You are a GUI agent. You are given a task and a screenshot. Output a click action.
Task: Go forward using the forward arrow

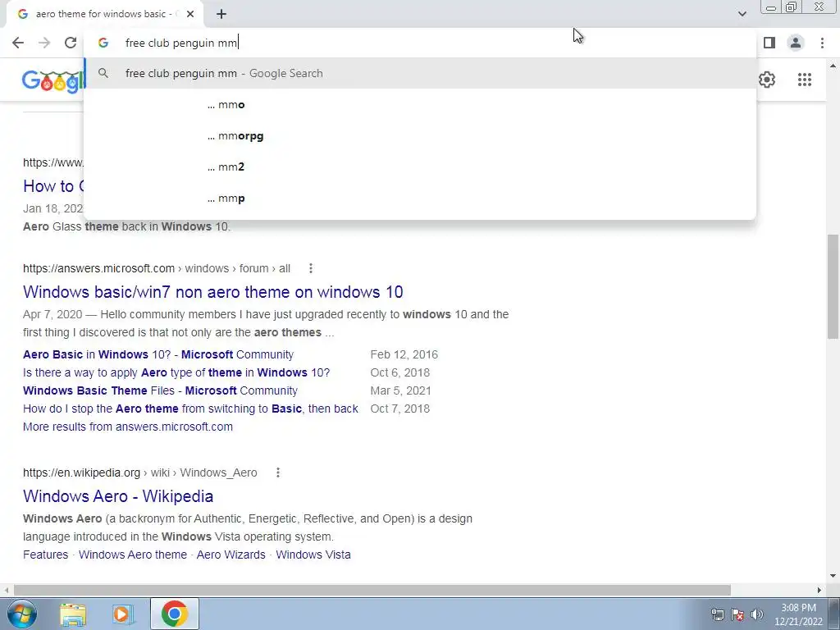pyautogui.click(x=44, y=43)
